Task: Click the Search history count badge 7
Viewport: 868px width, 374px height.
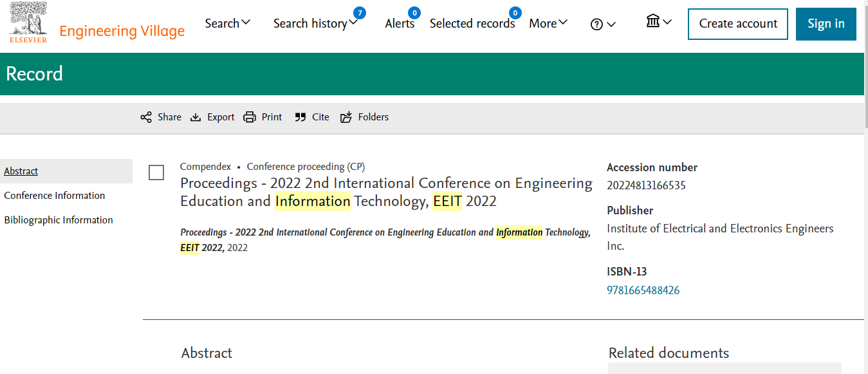Action: (360, 12)
